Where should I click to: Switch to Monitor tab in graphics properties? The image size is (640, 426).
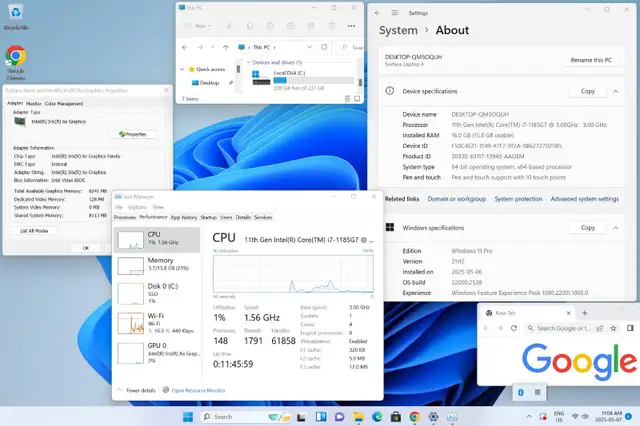34,104
